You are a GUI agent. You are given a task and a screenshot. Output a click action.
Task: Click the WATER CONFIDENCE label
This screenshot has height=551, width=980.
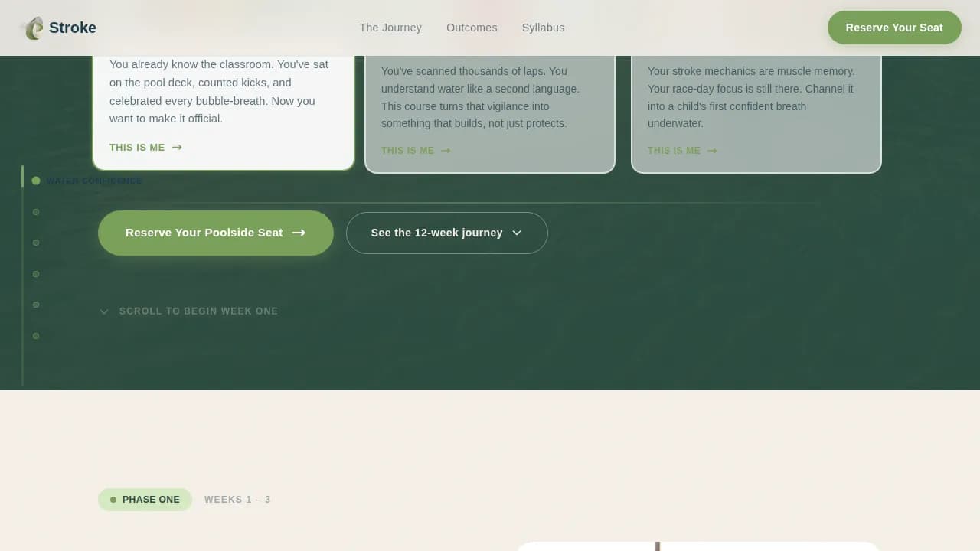[94, 181]
